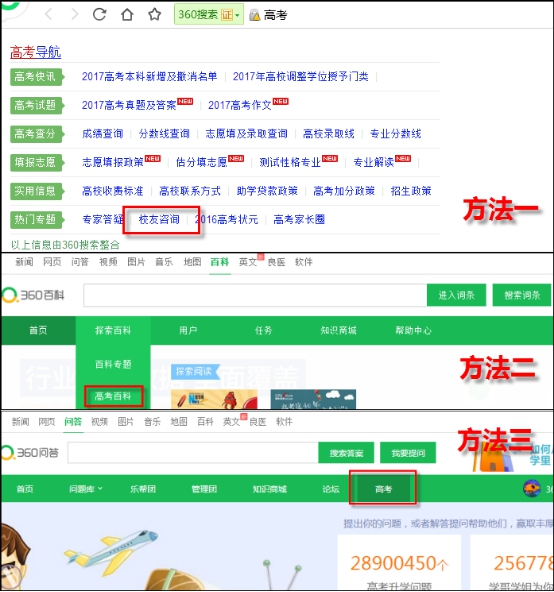Click the 360百科 logo

click(33, 295)
